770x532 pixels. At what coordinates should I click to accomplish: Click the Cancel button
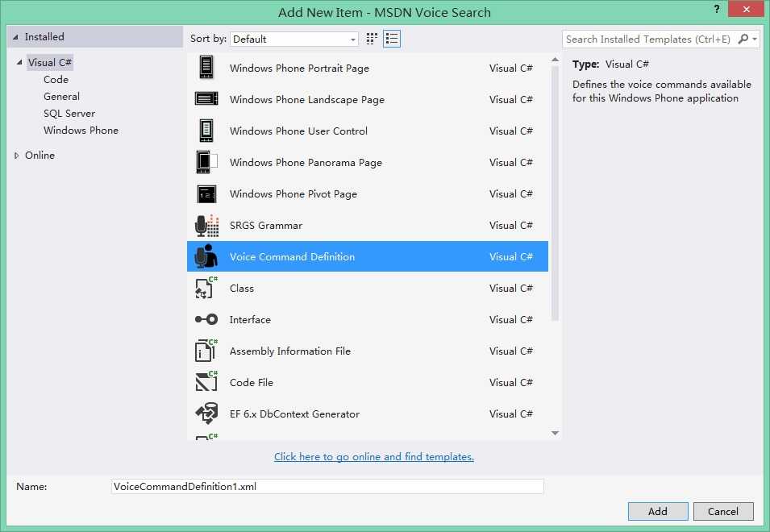point(723,511)
